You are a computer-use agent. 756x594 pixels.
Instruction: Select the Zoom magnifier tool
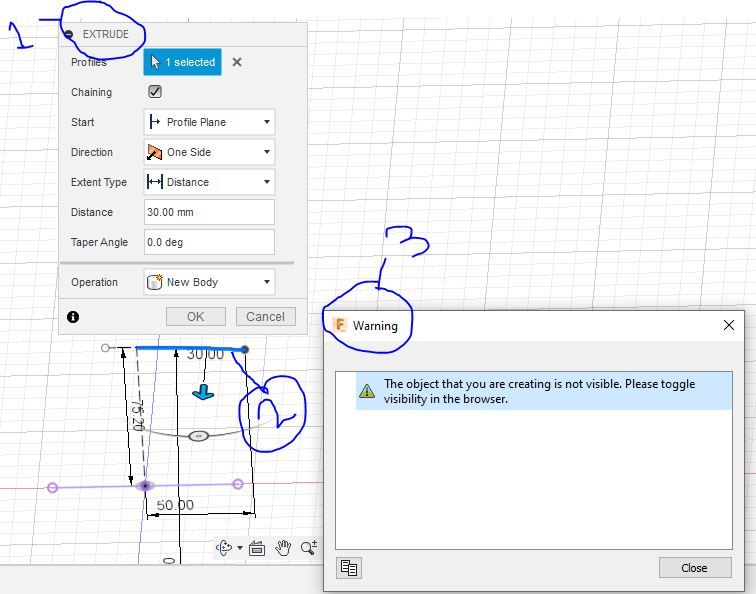pyautogui.click(x=309, y=548)
